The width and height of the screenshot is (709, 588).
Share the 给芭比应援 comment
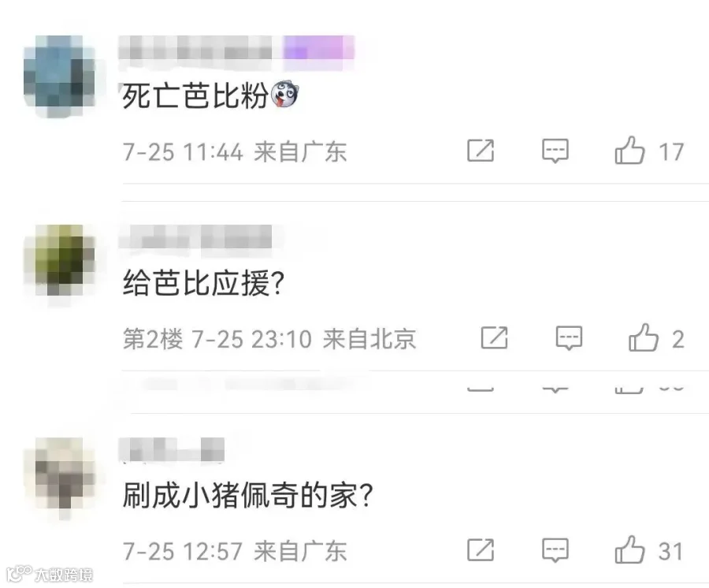click(494, 337)
